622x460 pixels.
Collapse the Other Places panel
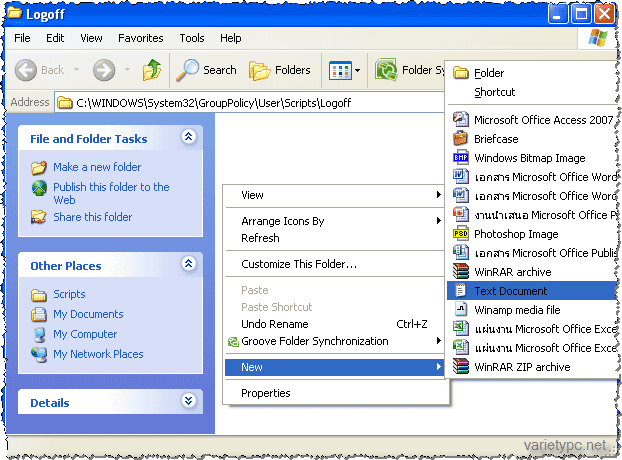(189, 263)
